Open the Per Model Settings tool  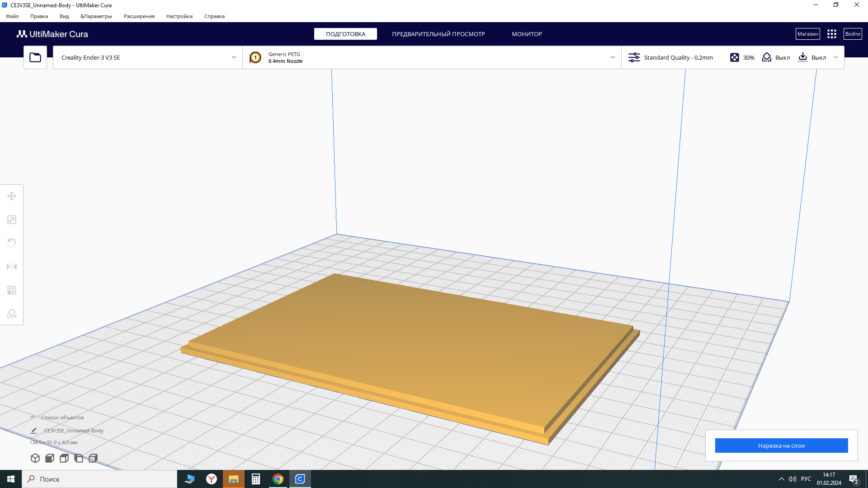tap(12, 290)
